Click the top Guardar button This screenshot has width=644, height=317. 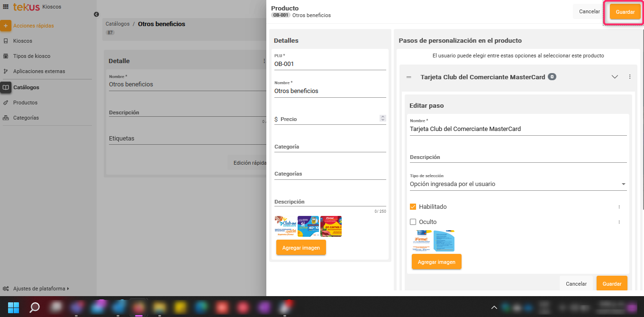625,12
